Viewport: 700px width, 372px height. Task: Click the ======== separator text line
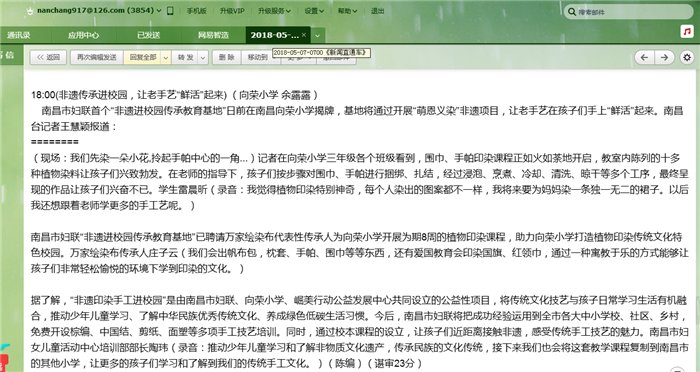coord(54,142)
